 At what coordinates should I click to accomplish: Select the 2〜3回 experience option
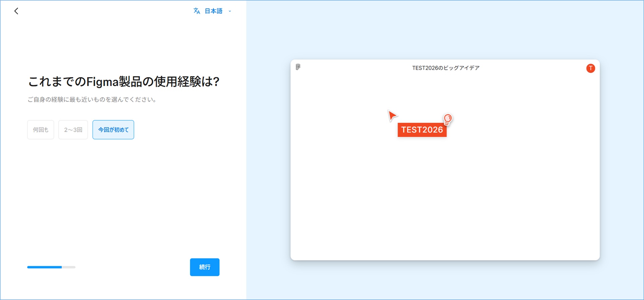73,130
